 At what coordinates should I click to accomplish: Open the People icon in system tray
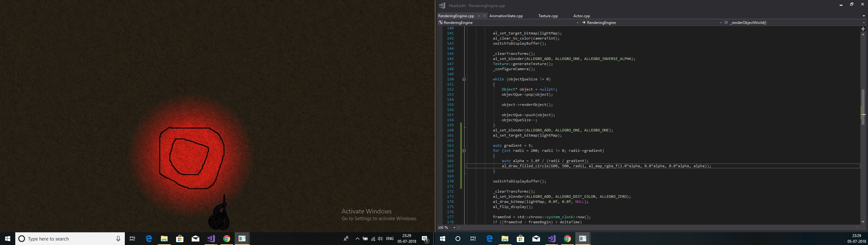(346, 239)
